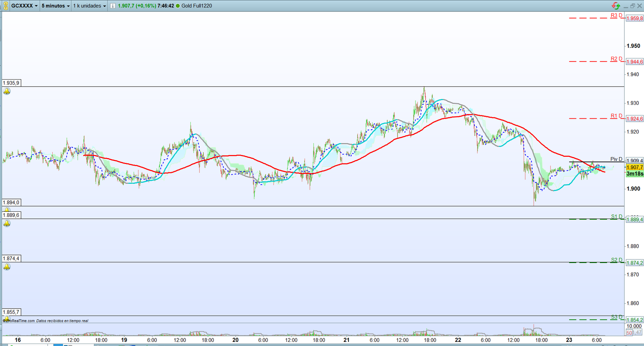Select the 1.889,6 horizontal line label
Viewport: 644px width, 346px height.
tap(11, 215)
